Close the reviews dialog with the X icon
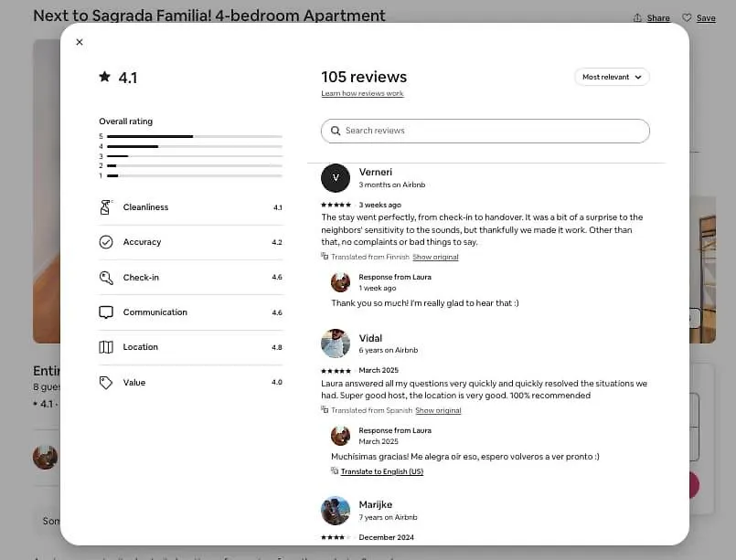 tap(80, 42)
